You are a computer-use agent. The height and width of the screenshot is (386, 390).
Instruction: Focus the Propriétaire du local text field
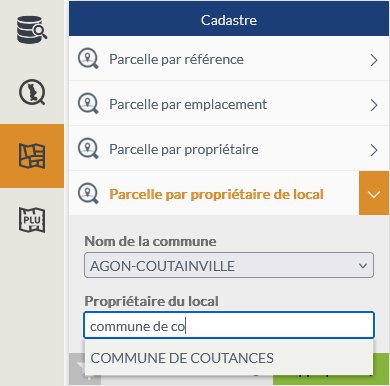point(229,325)
